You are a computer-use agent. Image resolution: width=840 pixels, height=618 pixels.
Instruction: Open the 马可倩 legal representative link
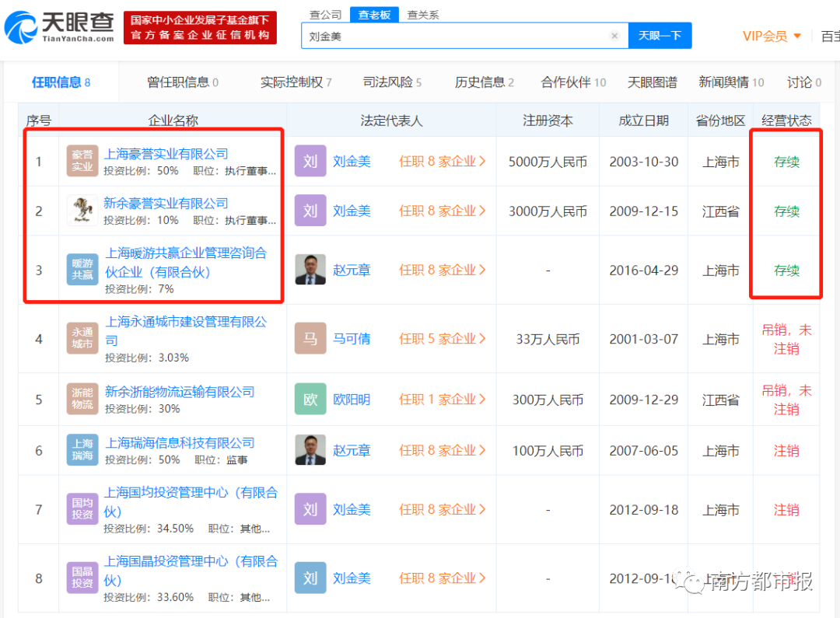[352, 339]
